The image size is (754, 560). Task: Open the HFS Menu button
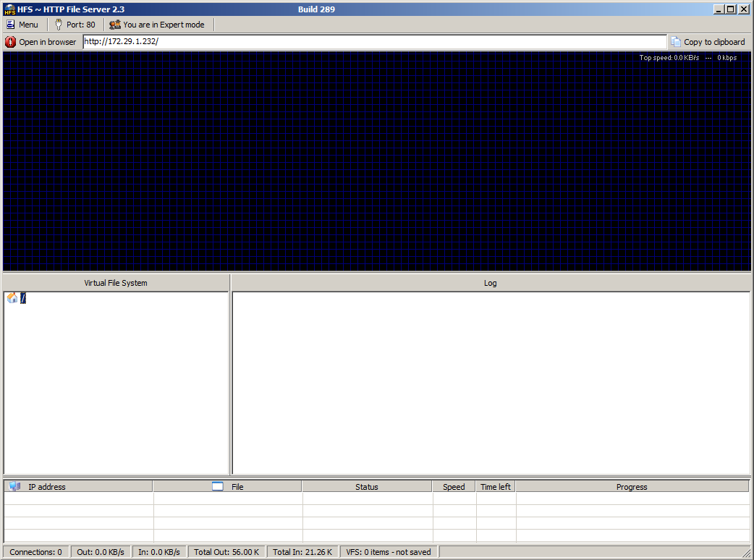pyautogui.click(x=22, y=25)
